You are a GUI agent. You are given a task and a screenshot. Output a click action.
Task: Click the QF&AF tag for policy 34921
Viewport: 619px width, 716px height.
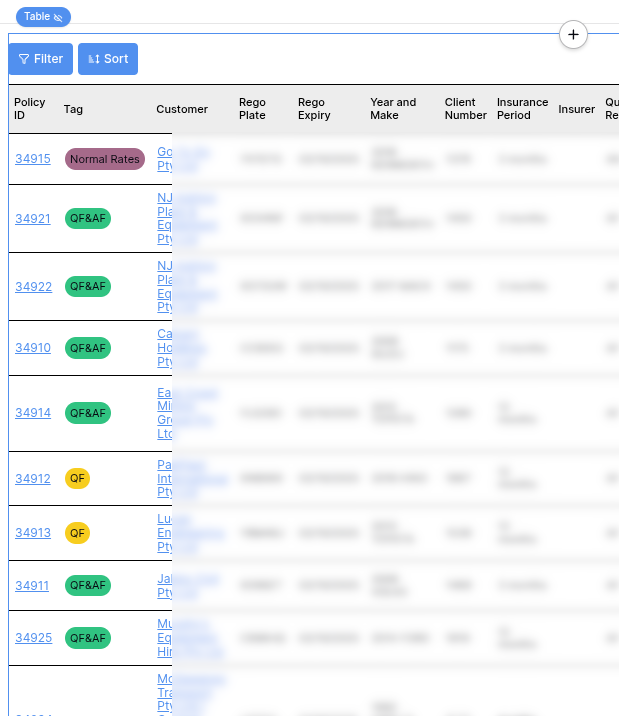click(87, 219)
